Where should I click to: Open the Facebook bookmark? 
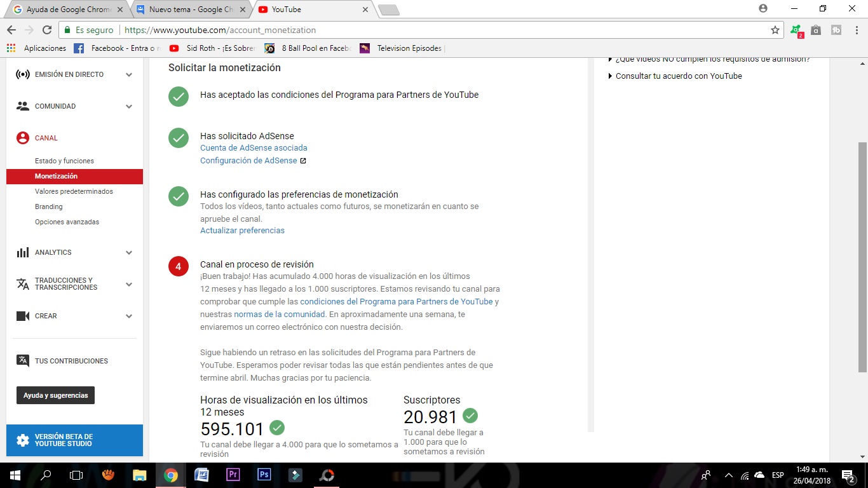pyautogui.click(x=118, y=48)
